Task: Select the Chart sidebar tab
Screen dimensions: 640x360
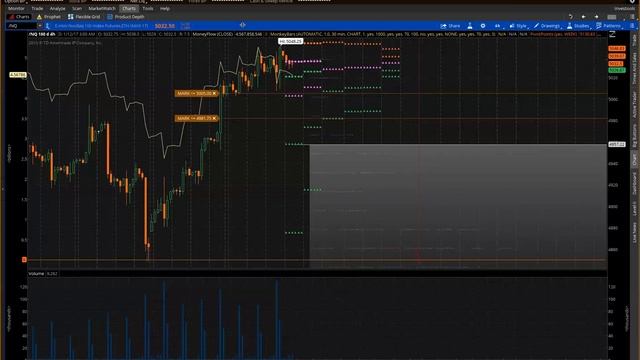Action: tap(634, 160)
